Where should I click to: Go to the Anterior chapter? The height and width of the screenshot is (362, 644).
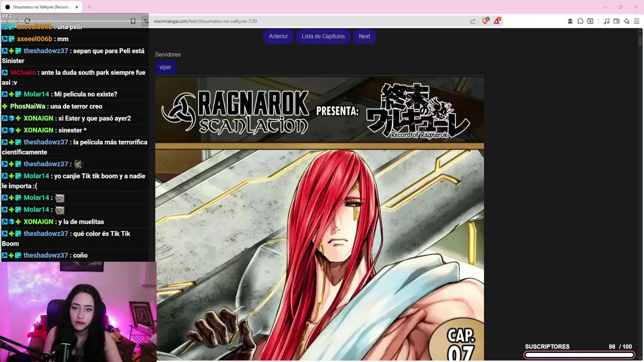point(278,36)
